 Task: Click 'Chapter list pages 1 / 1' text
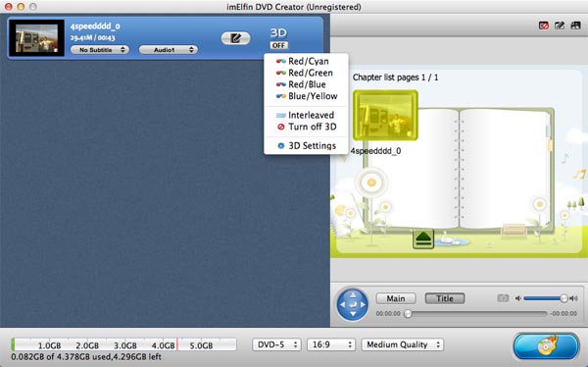[395, 78]
